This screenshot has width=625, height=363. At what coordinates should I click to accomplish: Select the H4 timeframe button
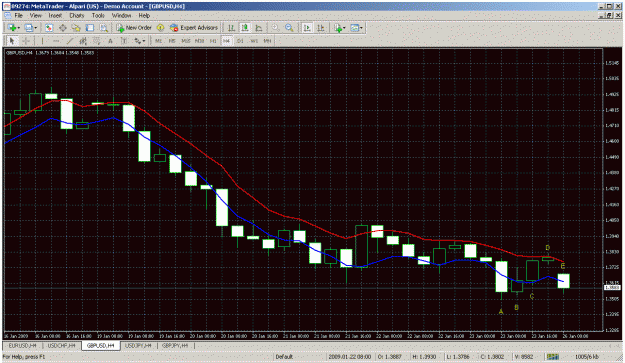pos(226,41)
